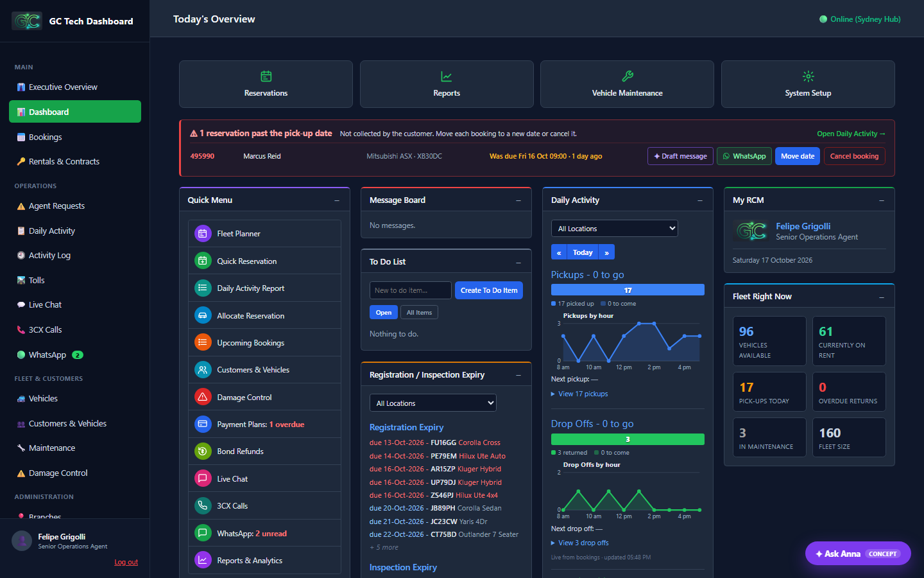Click Log out link
Viewport: 924px width, 578px height.
coord(126,562)
